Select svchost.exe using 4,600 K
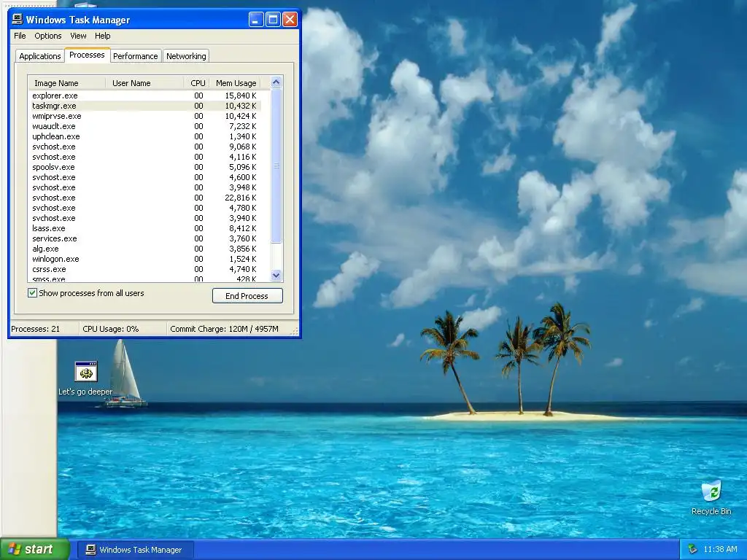This screenshot has height=560, width=747. 145,177
